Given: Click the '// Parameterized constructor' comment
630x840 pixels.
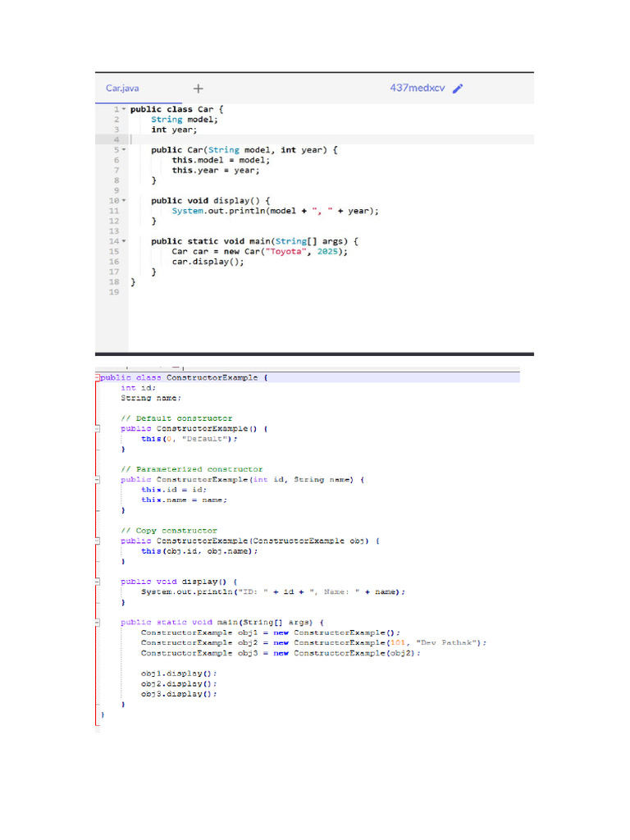Looking at the screenshot, I should [192, 469].
